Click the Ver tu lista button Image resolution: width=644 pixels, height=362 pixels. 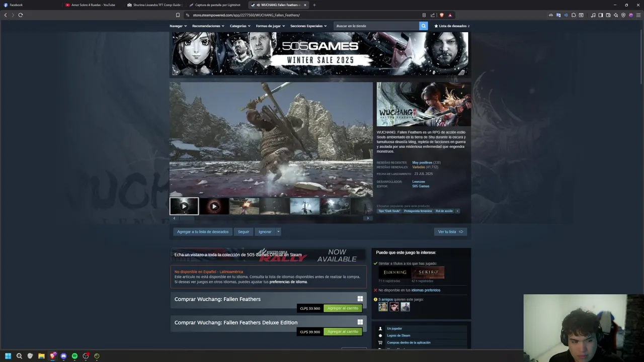pyautogui.click(x=450, y=232)
